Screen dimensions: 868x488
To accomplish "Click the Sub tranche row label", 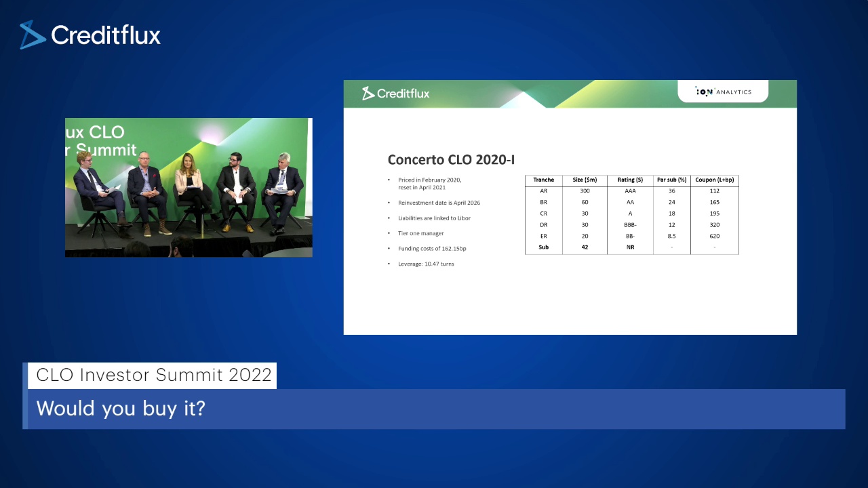I will pos(544,247).
